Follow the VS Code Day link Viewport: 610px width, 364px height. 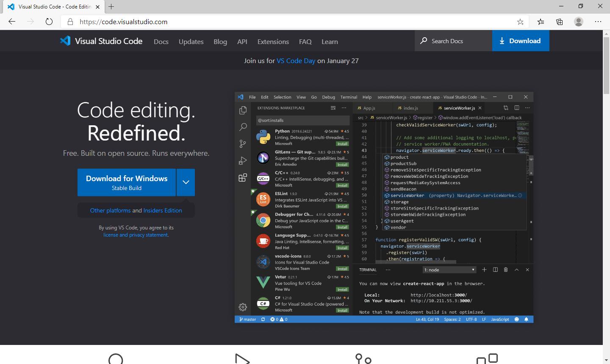coord(296,61)
